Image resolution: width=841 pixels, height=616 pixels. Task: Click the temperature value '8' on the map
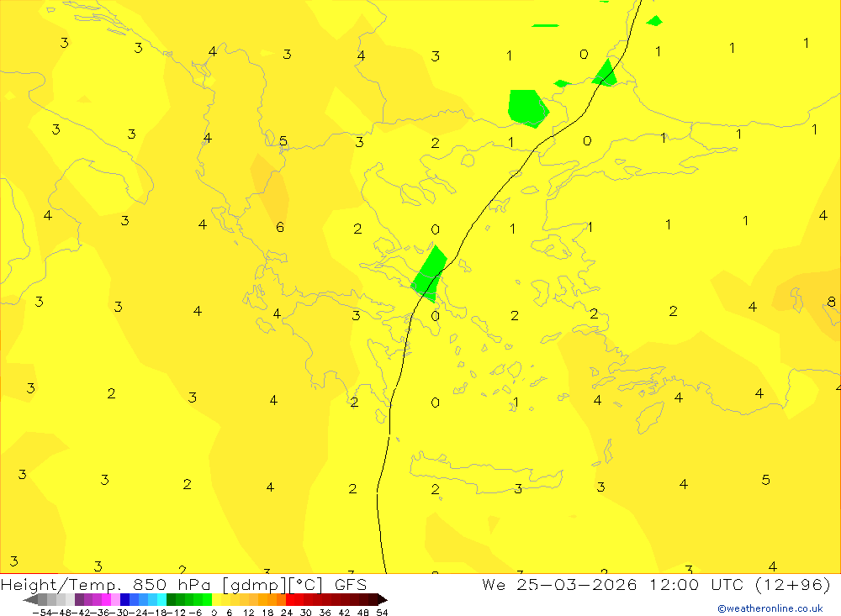(x=832, y=302)
